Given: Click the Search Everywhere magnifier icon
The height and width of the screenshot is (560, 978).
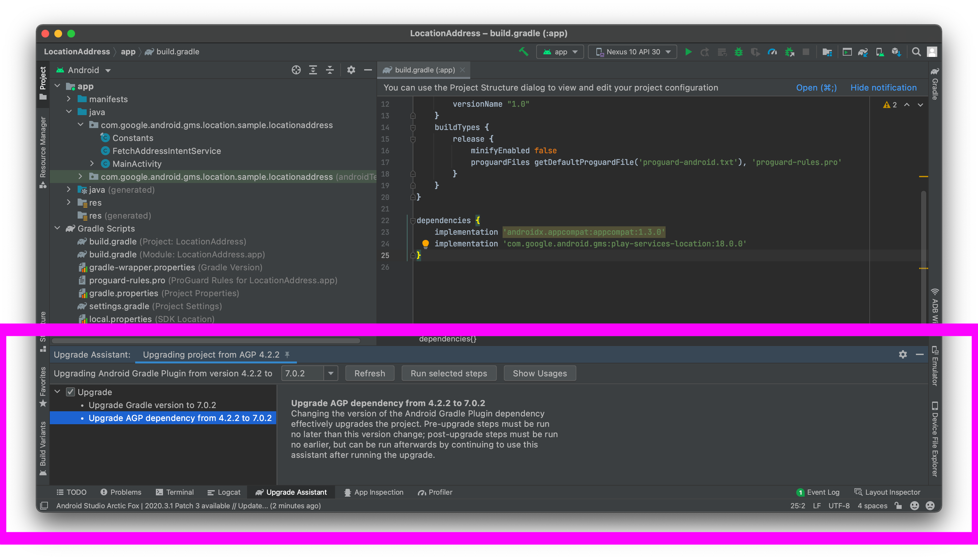Looking at the screenshot, I should tap(916, 51).
